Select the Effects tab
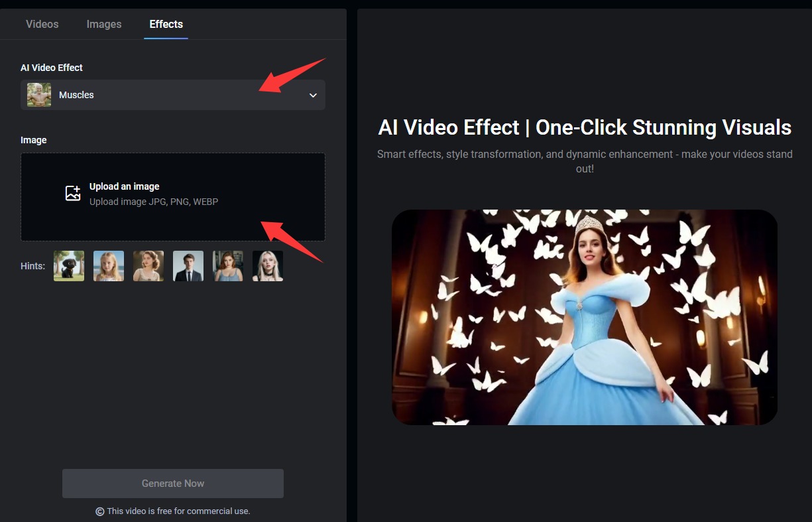Screen dimensions: 812x522 pos(166,24)
